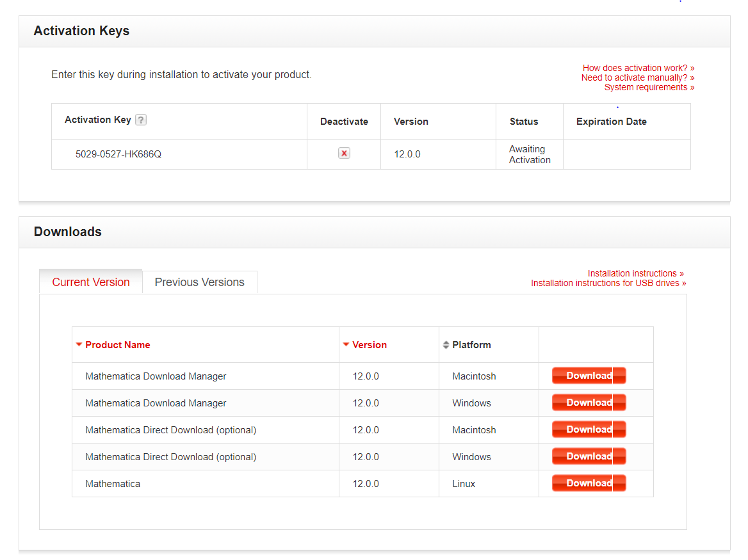Image resolution: width=748 pixels, height=560 pixels.
Task: Download Mathematica Download Manager for Macintosh
Action: (x=589, y=376)
